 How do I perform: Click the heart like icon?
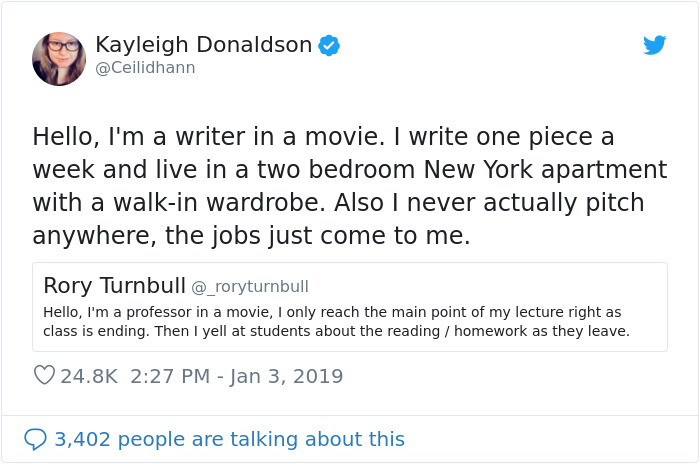point(44,375)
